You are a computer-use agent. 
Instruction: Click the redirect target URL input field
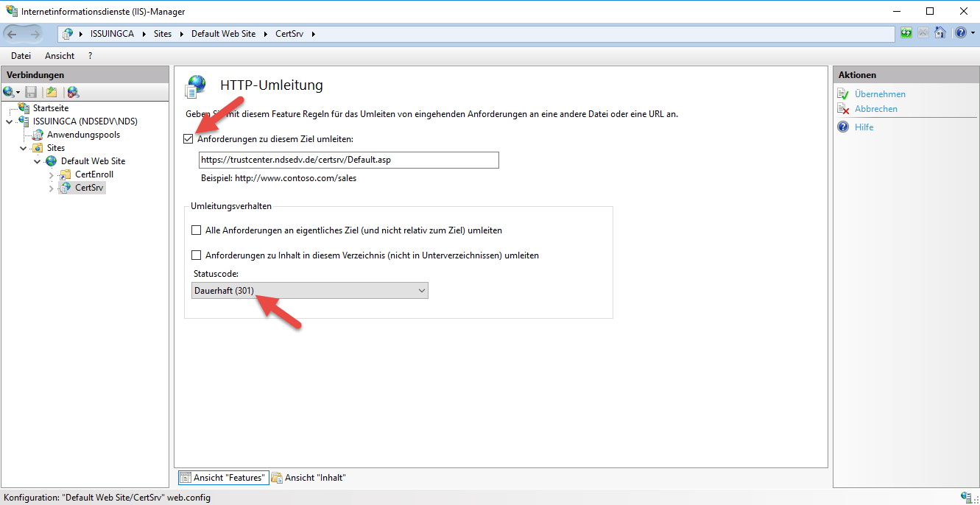[348, 160]
